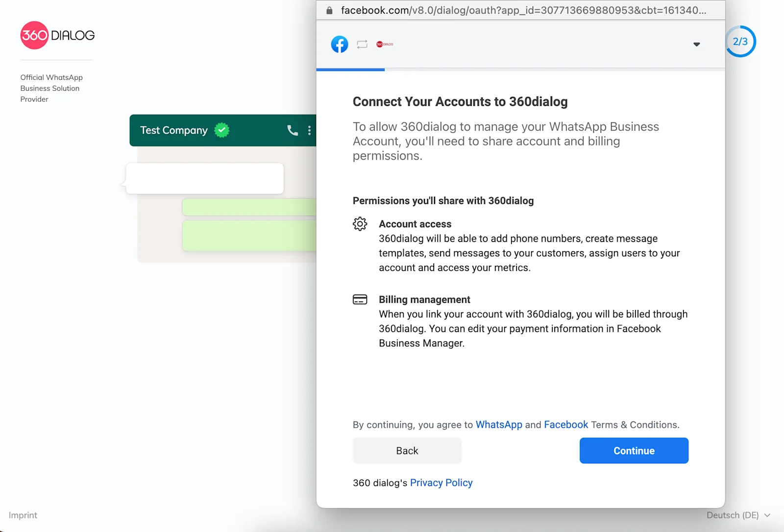Open 360 dialog's Privacy Policy link
Screen dimensions: 784x532
point(441,483)
